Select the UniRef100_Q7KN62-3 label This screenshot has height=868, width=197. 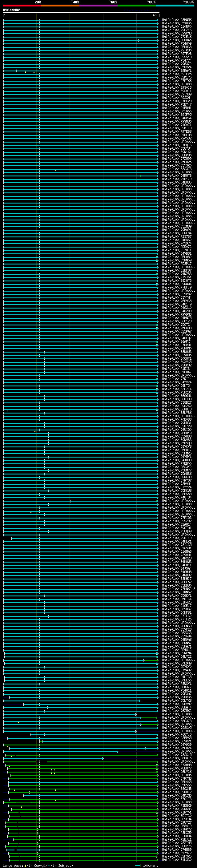point(179,589)
